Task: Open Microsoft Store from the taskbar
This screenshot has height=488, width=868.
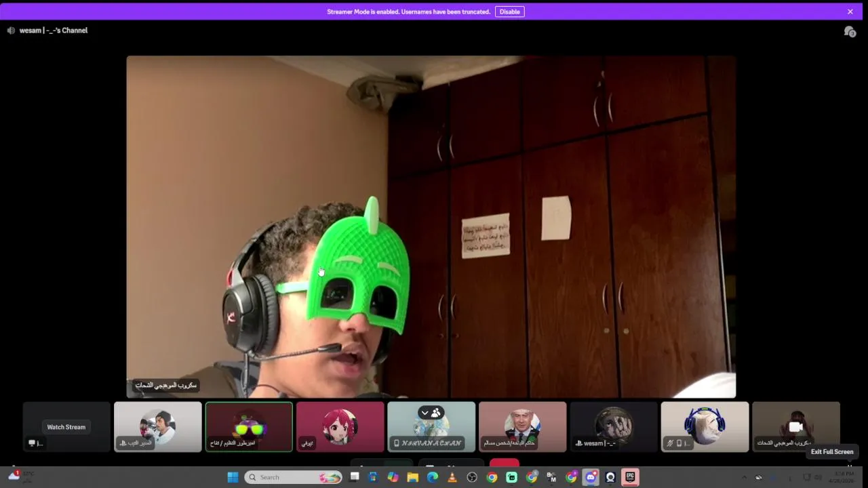Action: [372, 477]
